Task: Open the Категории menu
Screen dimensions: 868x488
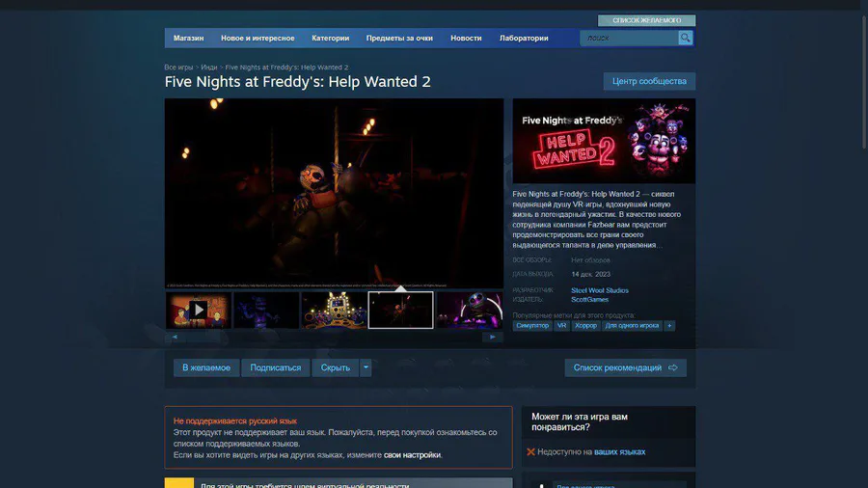Action: click(x=331, y=39)
